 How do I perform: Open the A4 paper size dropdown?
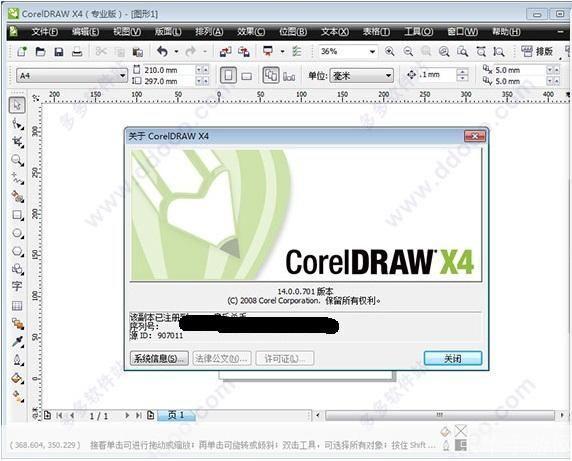coord(123,76)
